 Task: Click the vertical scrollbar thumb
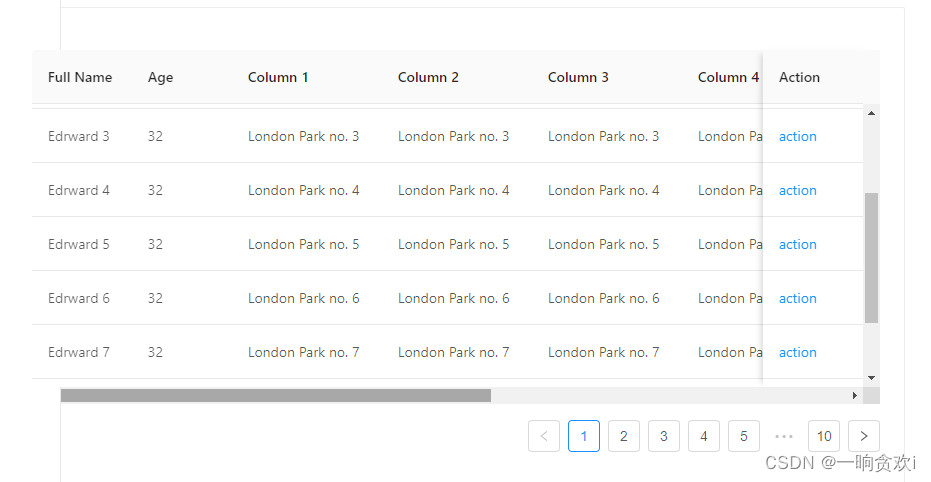tap(871, 258)
